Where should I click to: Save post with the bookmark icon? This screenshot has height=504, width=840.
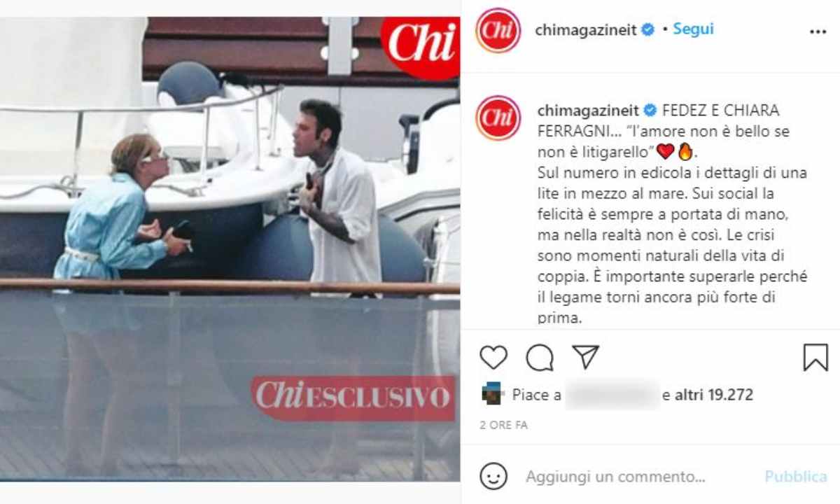click(815, 358)
